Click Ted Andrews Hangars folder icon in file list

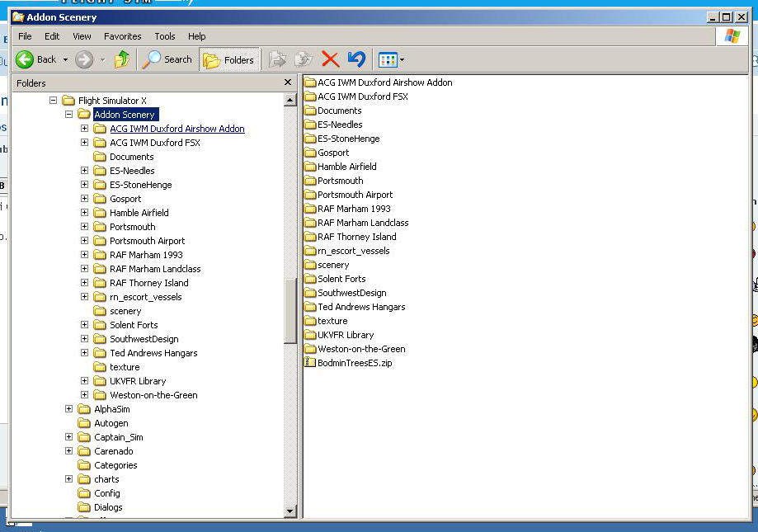pyautogui.click(x=309, y=307)
